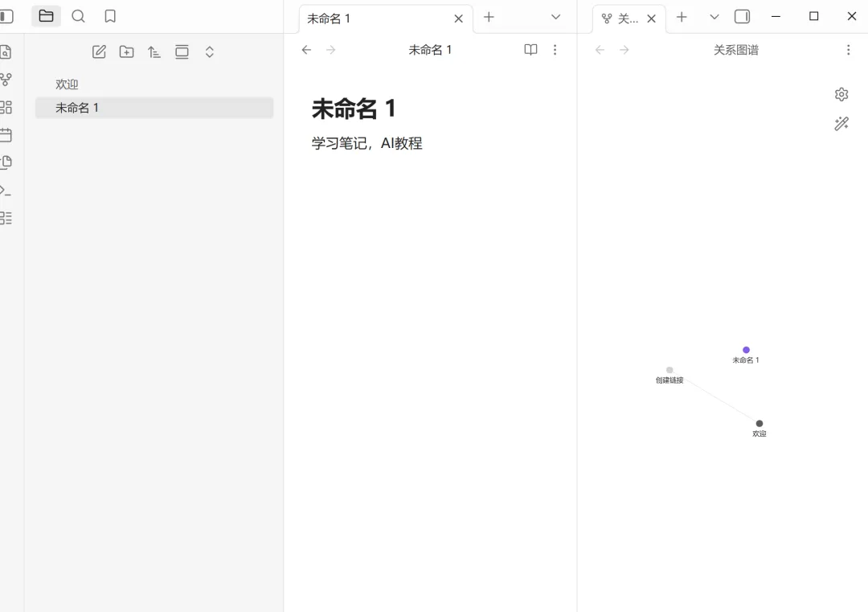Open today's daily note calendar icon
The height and width of the screenshot is (612, 868).
pyautogui.click(x=6, y=134)
